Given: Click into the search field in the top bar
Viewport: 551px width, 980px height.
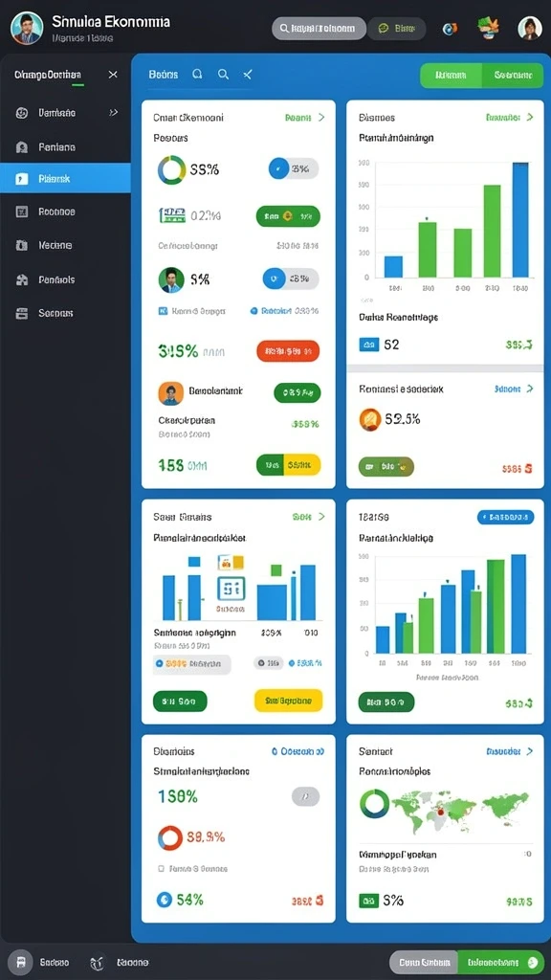Looking at the screenshot, I should point(319,28).
